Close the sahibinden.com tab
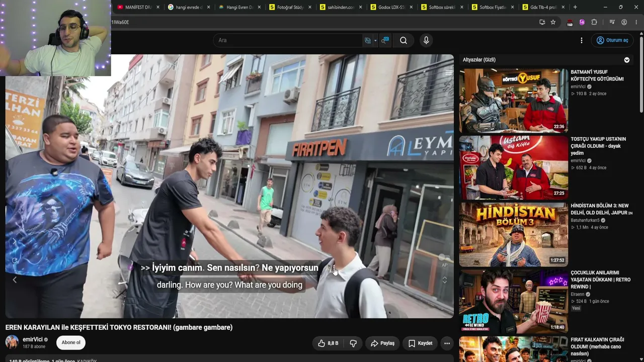644x362 pixels. coord(361,7)
